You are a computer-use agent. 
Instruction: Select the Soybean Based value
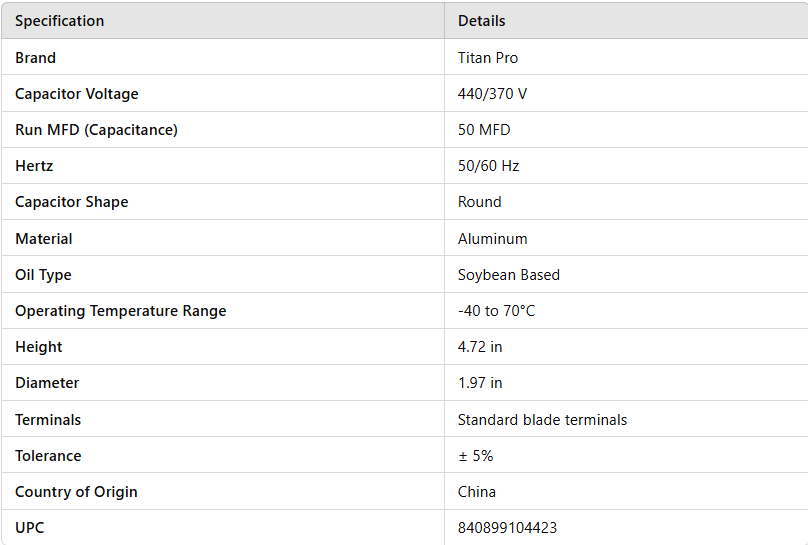(508, 275)
